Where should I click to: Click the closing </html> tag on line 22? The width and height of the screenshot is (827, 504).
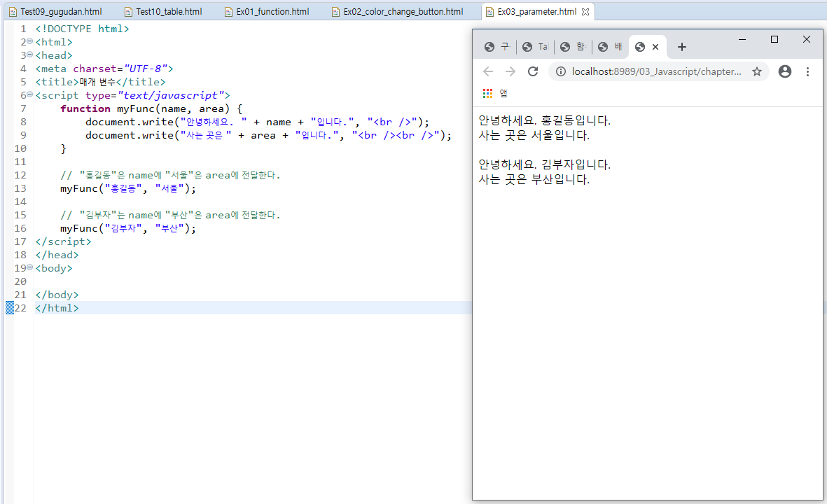[57, 308]
